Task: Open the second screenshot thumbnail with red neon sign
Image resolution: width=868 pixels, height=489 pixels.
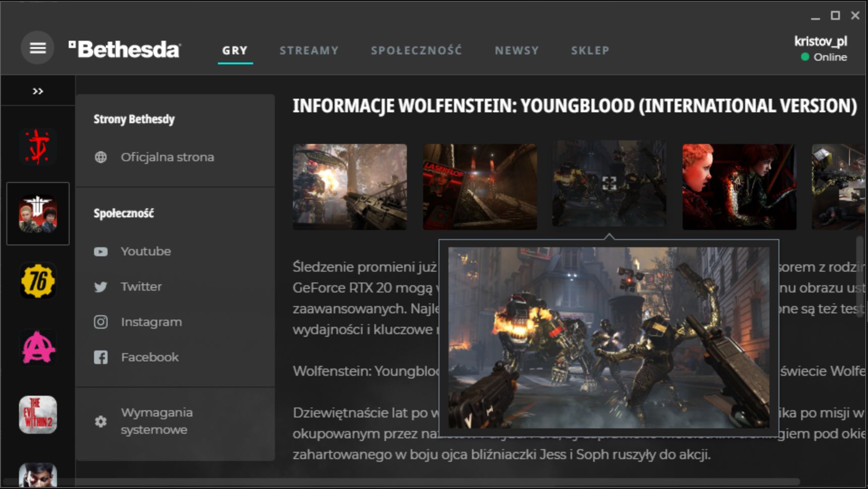Action: point(480,187)
